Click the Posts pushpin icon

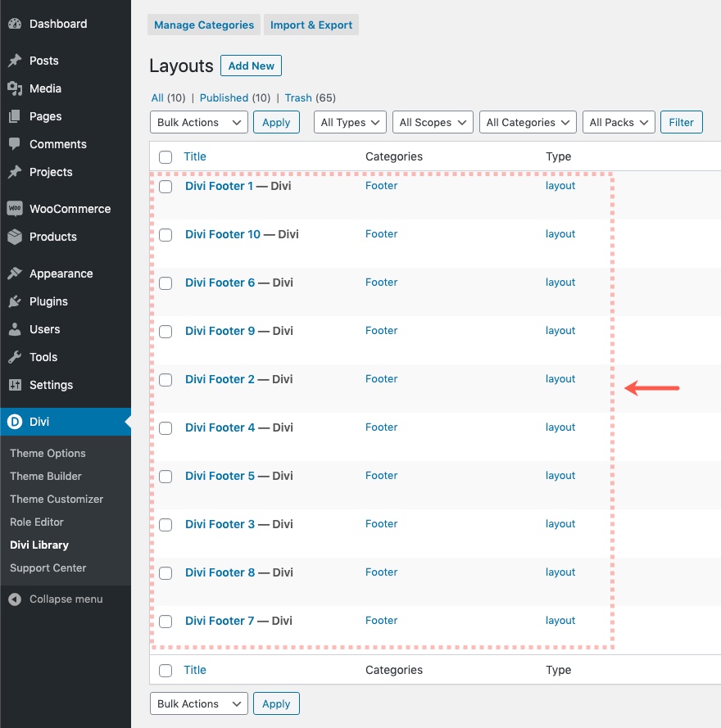coord(15,61)
